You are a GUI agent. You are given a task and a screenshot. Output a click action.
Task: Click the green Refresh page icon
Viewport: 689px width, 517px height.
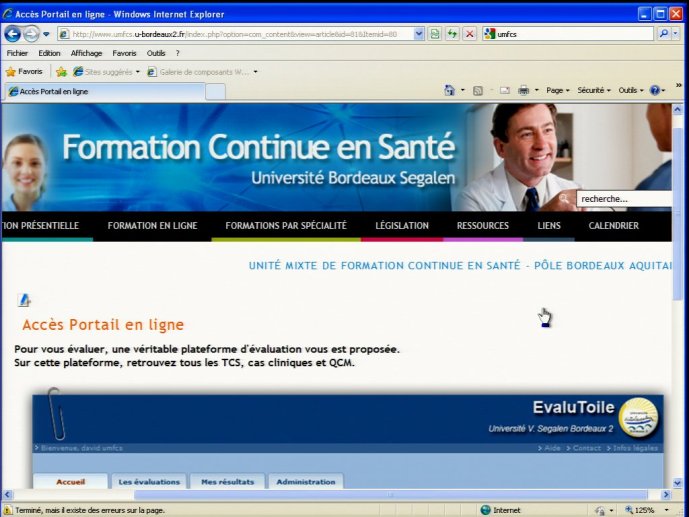coord(452,34)
